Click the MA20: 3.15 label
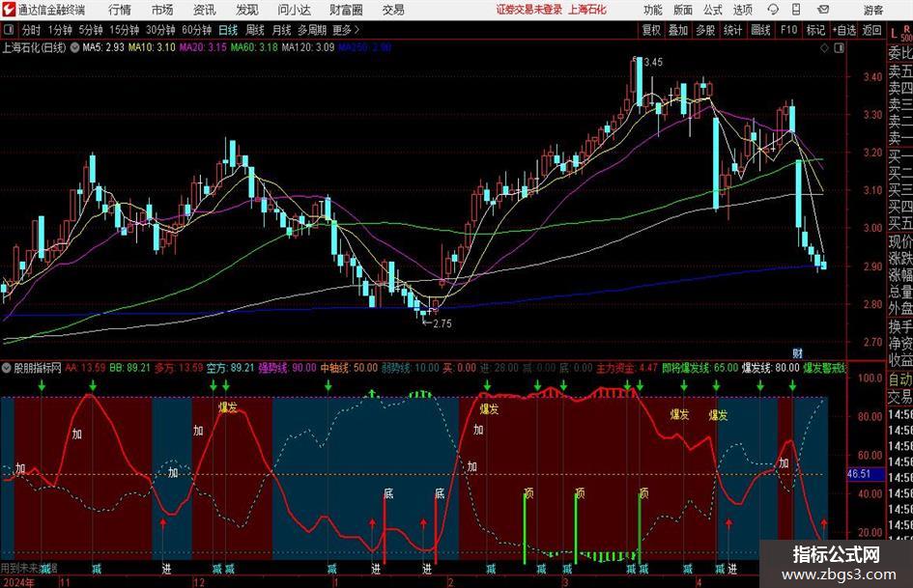The height and width of the screenshot is (588, 913). tap(203, 47)
